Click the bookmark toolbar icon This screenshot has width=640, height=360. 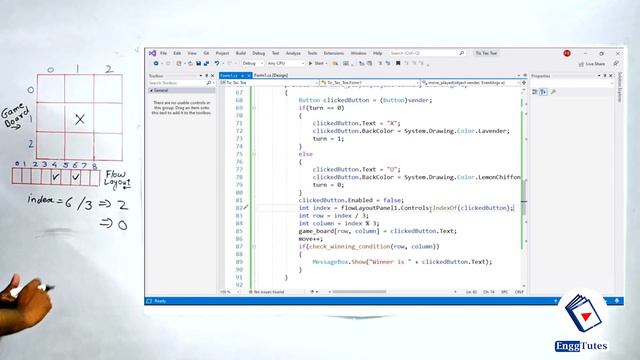click(398, 63)
